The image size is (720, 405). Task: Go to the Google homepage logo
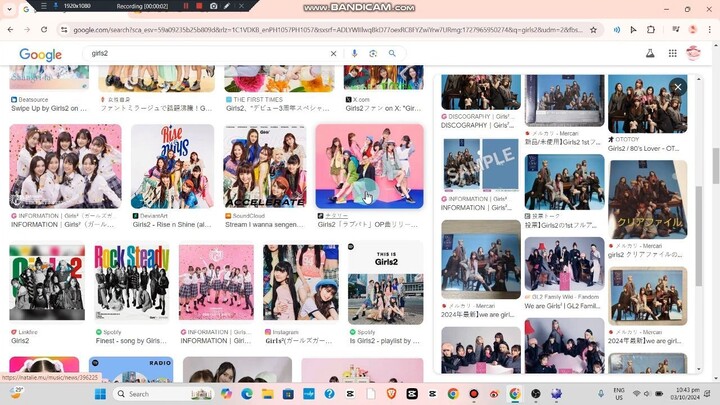click(40, 54)
